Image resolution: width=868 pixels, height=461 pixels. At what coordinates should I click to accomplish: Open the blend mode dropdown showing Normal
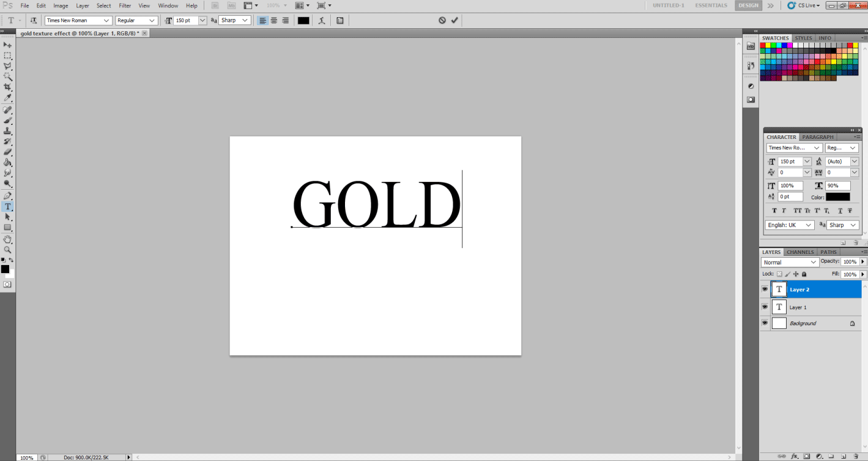pos(789,261)
